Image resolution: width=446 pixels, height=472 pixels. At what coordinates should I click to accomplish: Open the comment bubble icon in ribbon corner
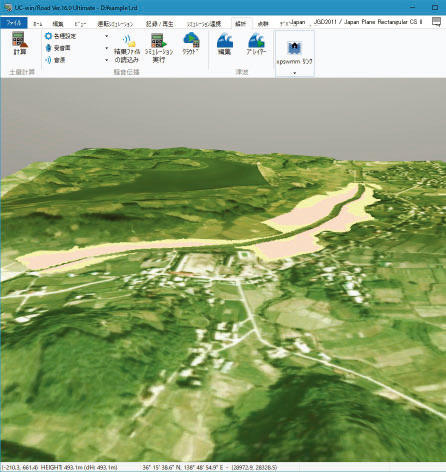(436, 22)
